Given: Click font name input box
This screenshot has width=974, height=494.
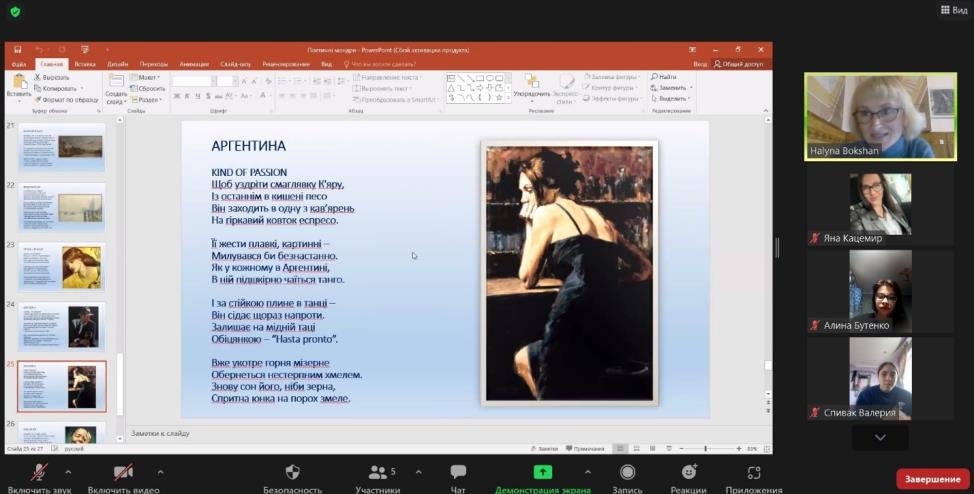Looking at the screenshot, I should [x=191, y=81].
